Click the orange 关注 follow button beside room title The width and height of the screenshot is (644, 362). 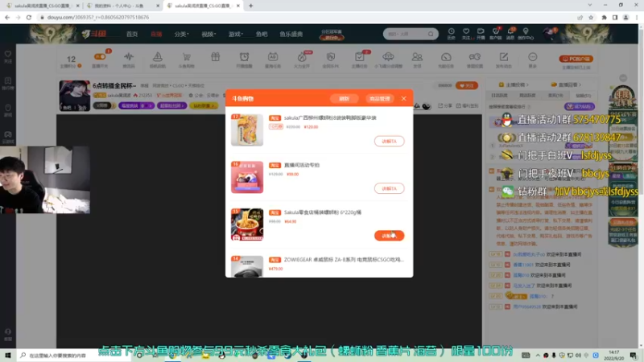pyautogui.click(x=467, y=85)
